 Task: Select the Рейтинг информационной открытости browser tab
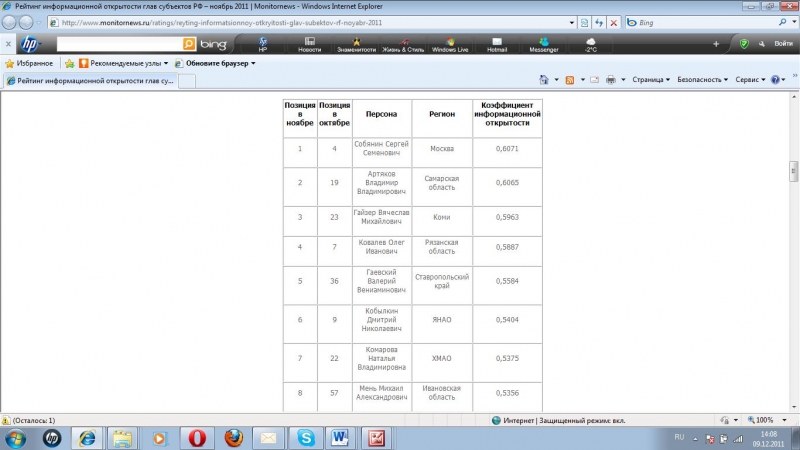[90, 80]
